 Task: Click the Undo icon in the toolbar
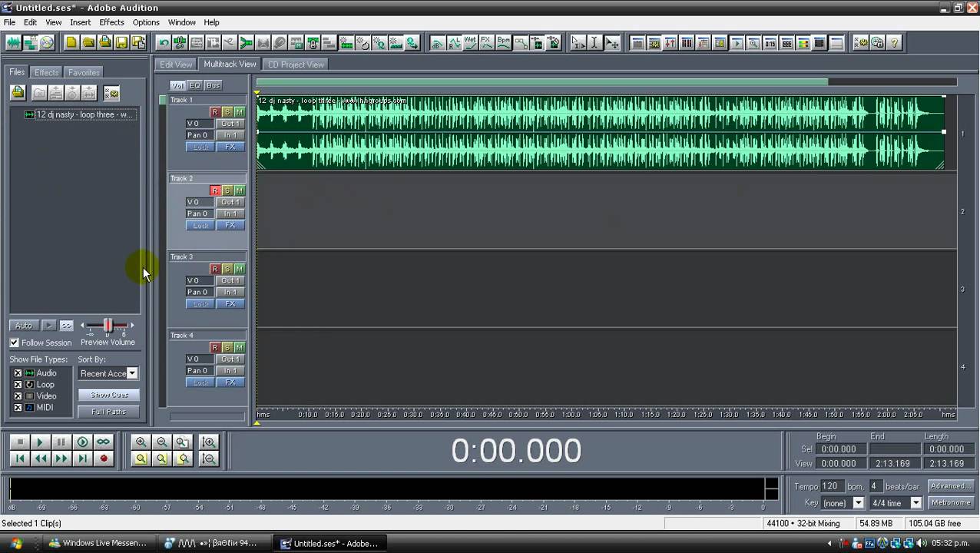coord(162,43)
